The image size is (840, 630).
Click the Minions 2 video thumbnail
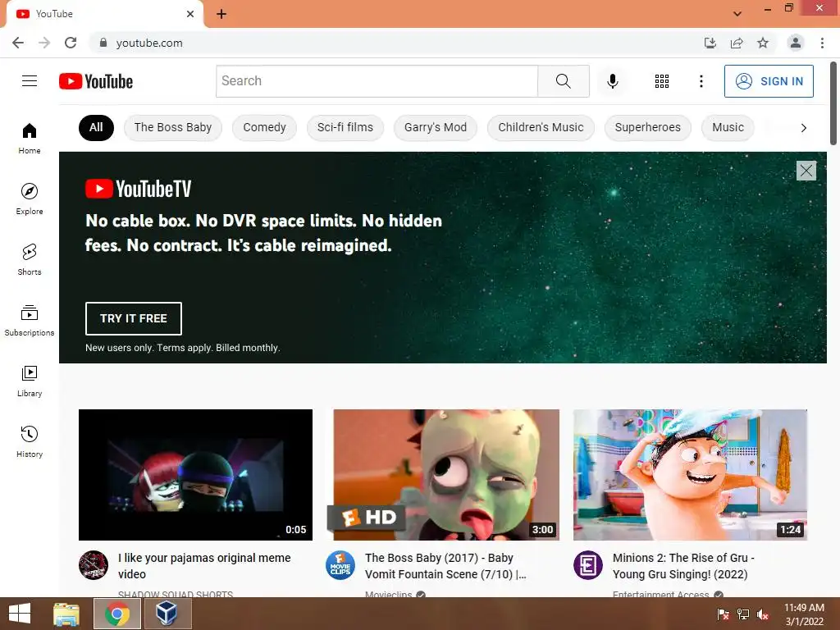click(x=690, y=475)
